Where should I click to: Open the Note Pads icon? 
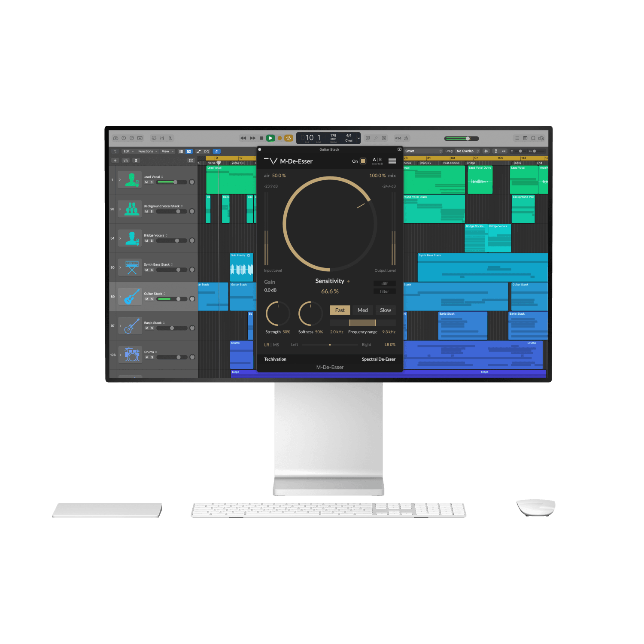[x=525, y=138]
